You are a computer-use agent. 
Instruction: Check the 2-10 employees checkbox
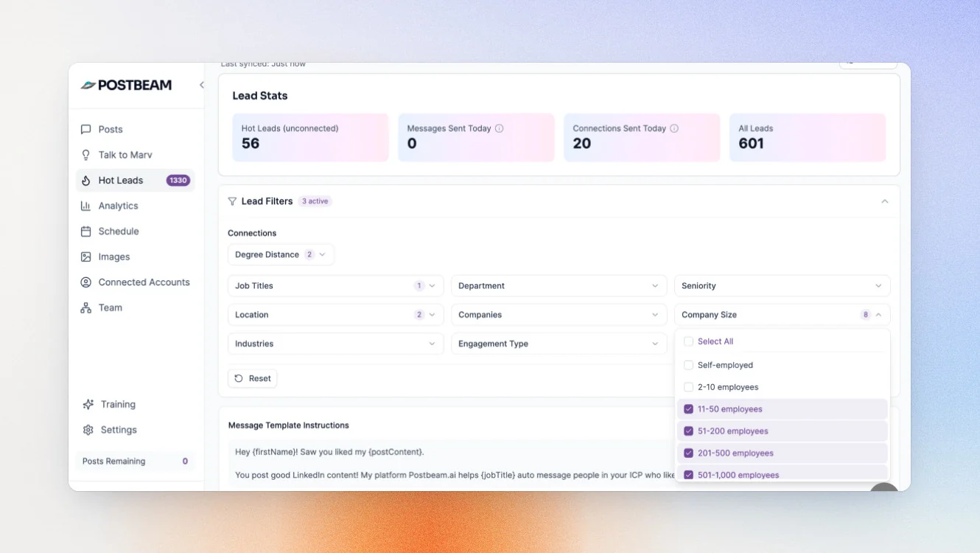[688, 387]
